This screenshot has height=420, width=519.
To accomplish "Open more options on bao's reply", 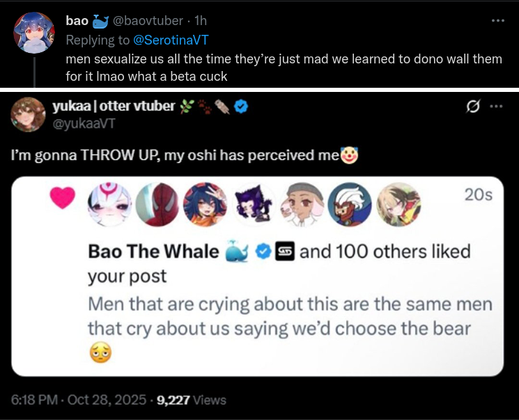I will (497, 21).
